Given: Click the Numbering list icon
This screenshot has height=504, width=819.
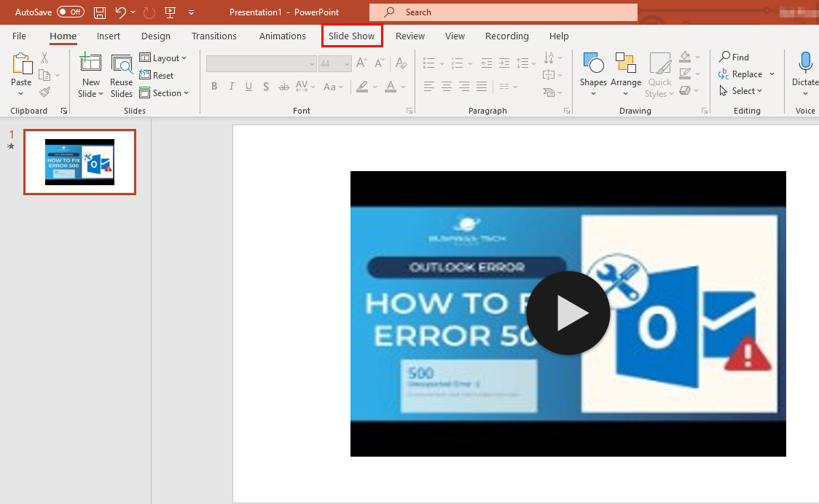Looking at the screenshot, I should [x=458, y=63].
